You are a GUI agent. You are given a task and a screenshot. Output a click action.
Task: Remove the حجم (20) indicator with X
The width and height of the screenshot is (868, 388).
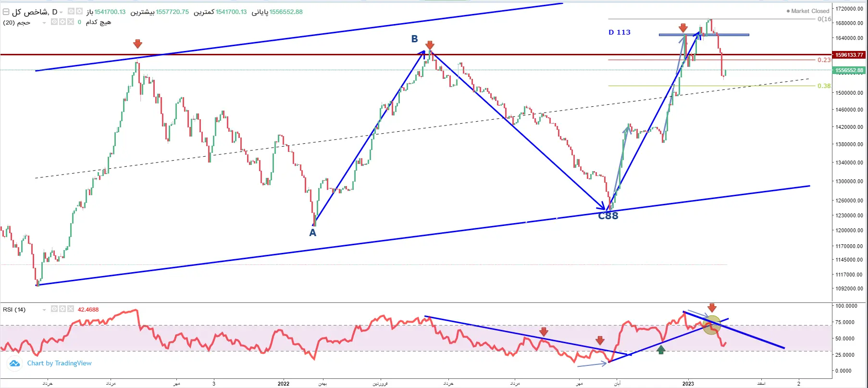pos(71,22)
